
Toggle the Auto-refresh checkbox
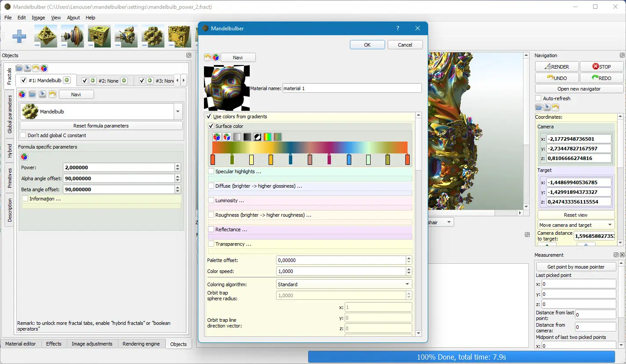(538, 98)
